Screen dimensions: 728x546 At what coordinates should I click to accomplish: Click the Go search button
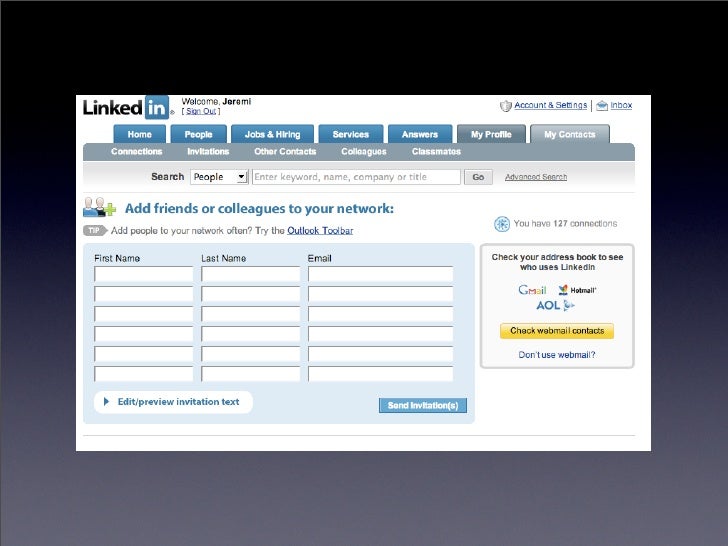478,177
